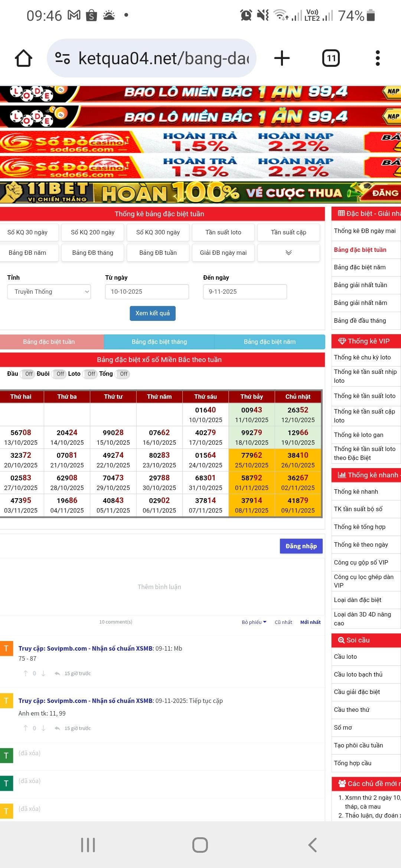Toggle the Đầu filter switch

tap(28, 374)
